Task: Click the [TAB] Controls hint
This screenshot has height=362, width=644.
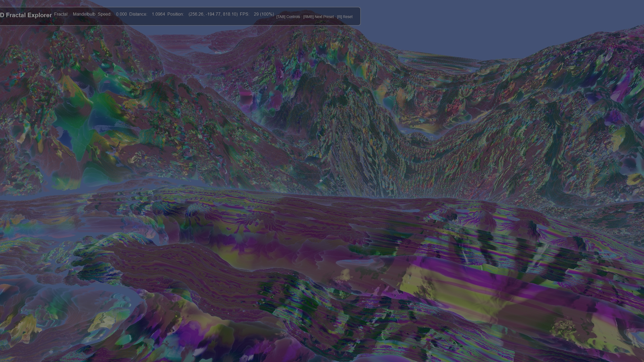Action: [288, 17]
